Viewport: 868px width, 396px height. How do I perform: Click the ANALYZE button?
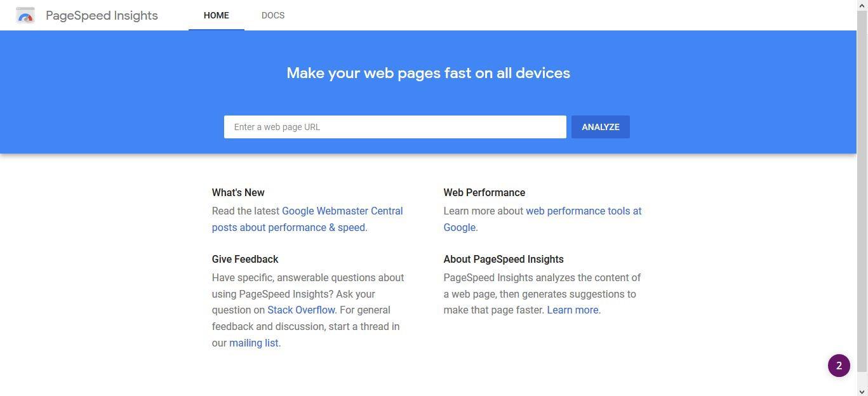pyautogui.click(x=601, y=127)
